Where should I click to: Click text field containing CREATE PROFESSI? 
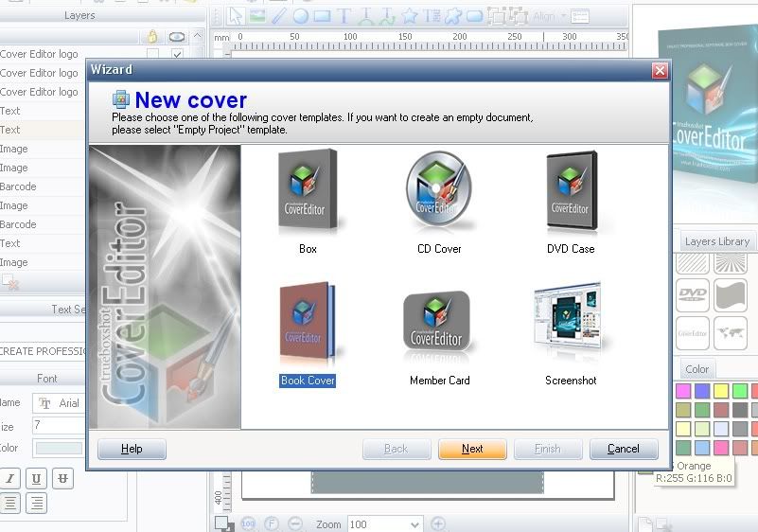[43, 351]
